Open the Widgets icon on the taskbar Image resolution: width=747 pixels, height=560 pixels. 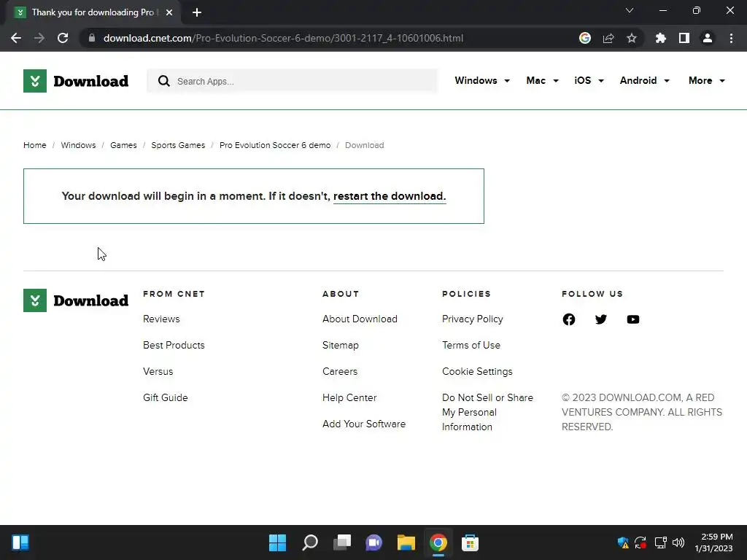pos(20,542)
